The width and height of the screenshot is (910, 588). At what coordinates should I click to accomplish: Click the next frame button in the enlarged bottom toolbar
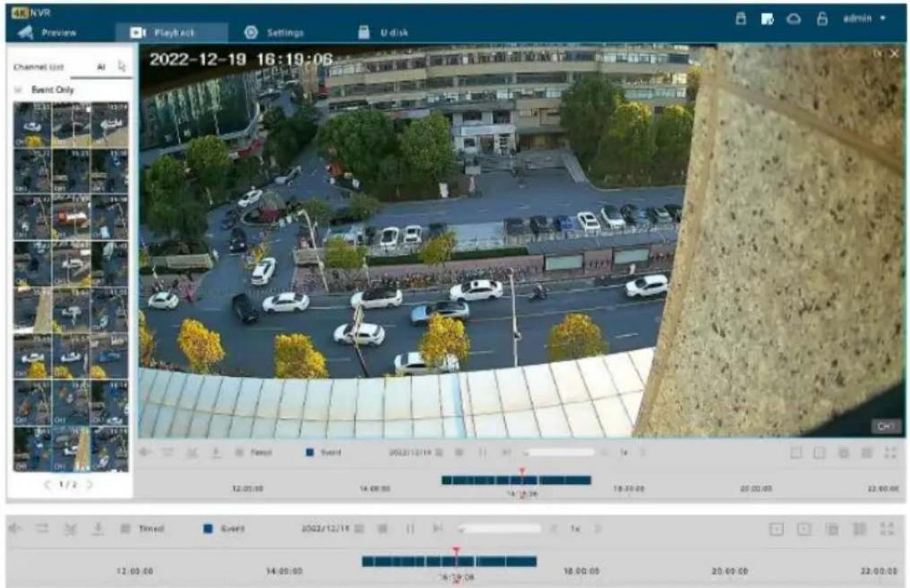point(438,529)
